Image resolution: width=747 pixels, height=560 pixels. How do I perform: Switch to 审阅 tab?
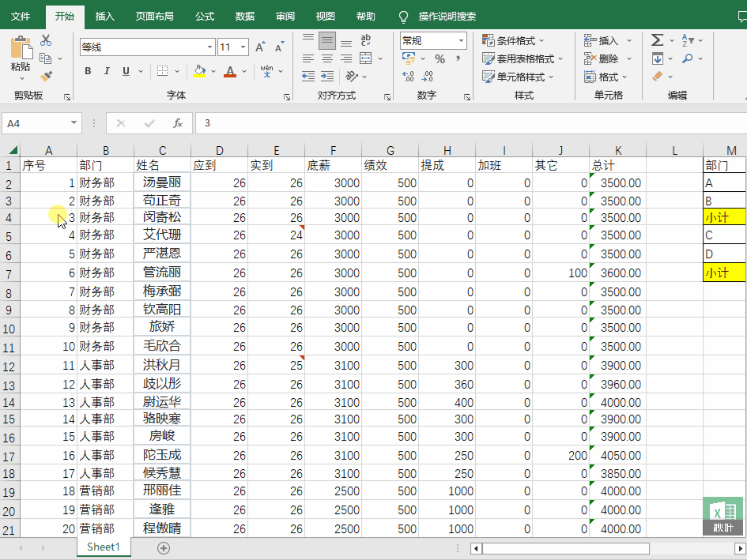point(285,16)
